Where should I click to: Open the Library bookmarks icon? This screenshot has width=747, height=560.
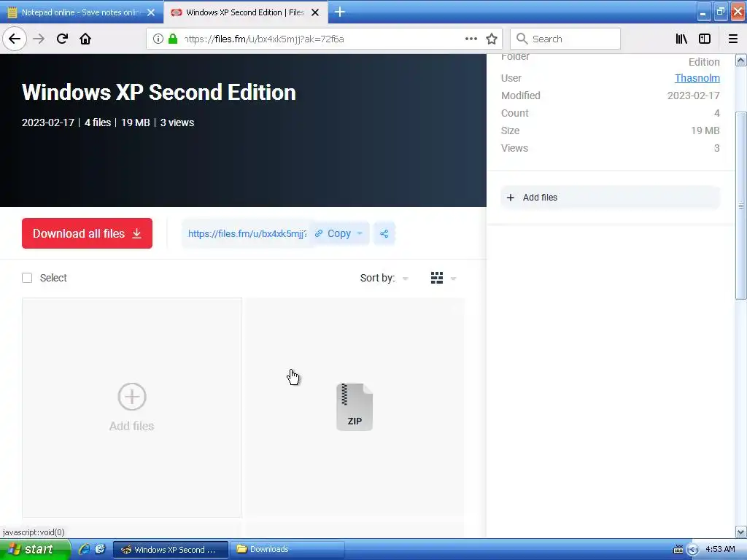click(x=681, y=39)
